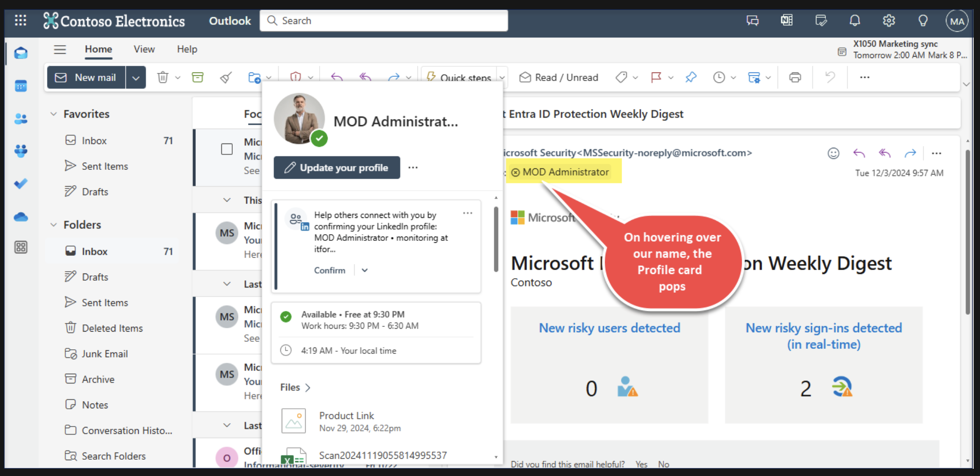This screenshot has height=476, width=980.
Task: Expand the Confirm options chevron
Action: coord(365,270)
